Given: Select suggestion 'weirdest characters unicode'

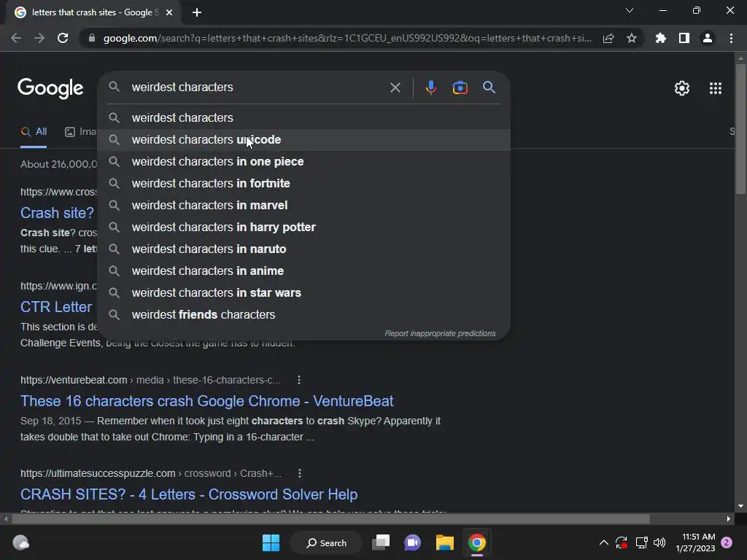Looking at the screenshot, I should (304, 139).
